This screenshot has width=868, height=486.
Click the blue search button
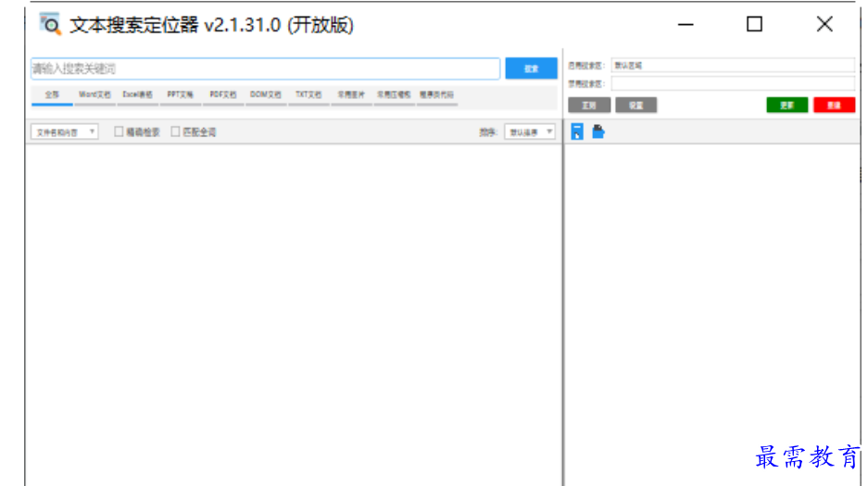531,69
